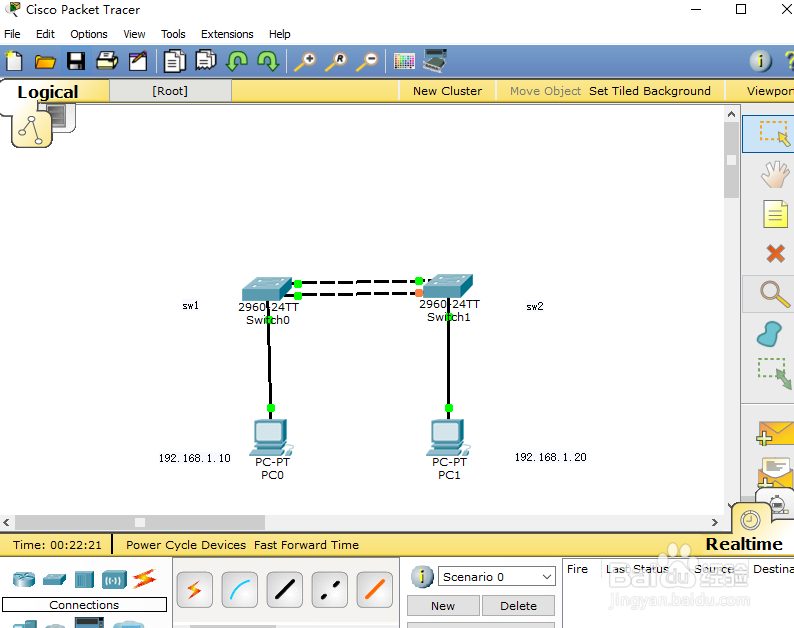Screen dimensions: 794x628
Task: Save the project using the floppy disk icon
Action: coord(76,61)
